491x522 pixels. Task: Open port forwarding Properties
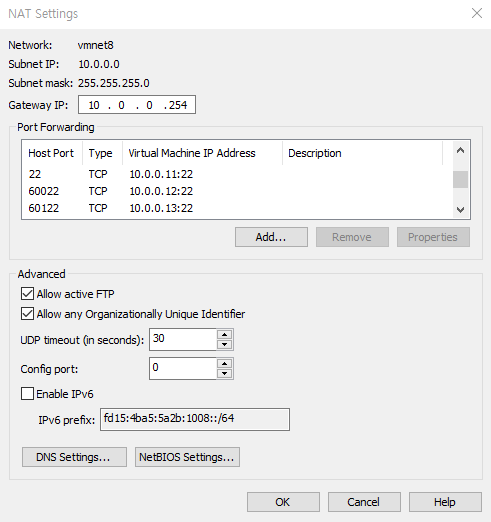tap(433, 237)
